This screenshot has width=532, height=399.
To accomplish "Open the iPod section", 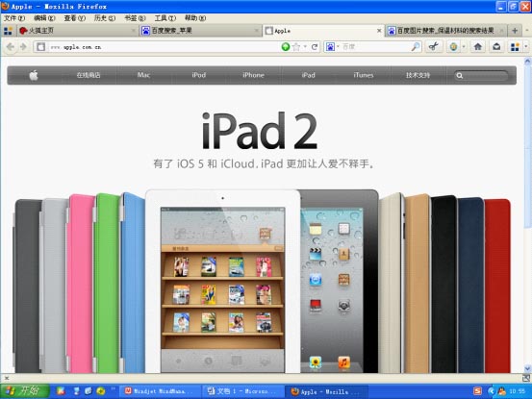I will [x=198, y=75].
